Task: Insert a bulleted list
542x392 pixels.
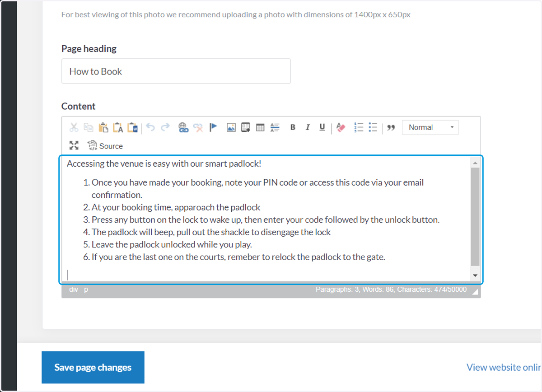Action: pyautogui.click(x=373, y=127)
